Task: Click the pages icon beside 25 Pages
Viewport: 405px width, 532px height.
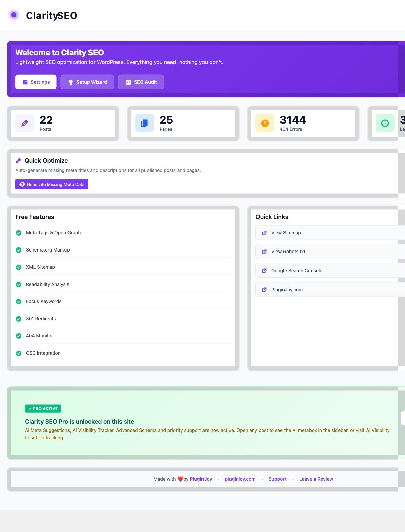Action: tap(145, 123)
